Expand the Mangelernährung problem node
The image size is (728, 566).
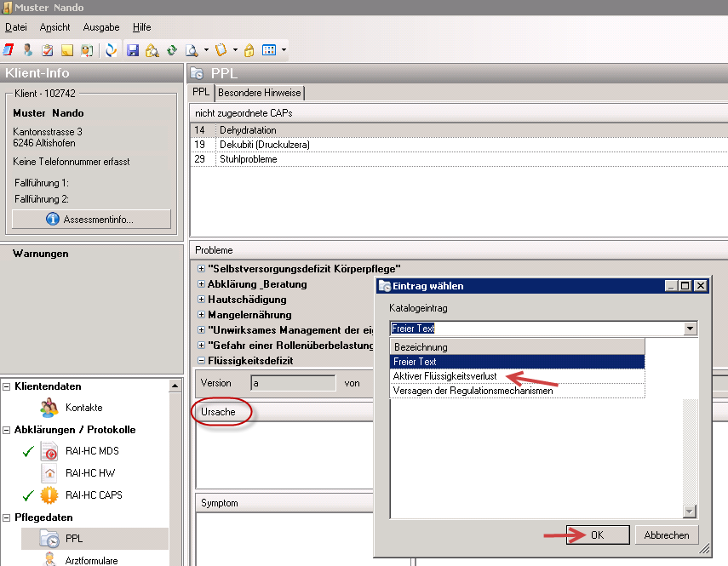click(201, 315)
